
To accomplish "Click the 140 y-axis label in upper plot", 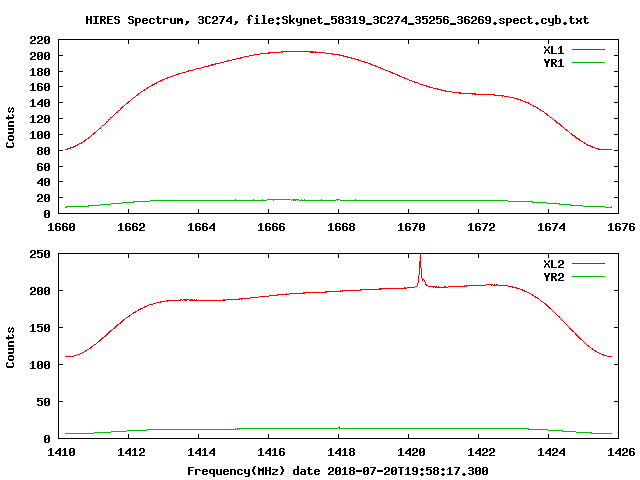I will [40, 103].
